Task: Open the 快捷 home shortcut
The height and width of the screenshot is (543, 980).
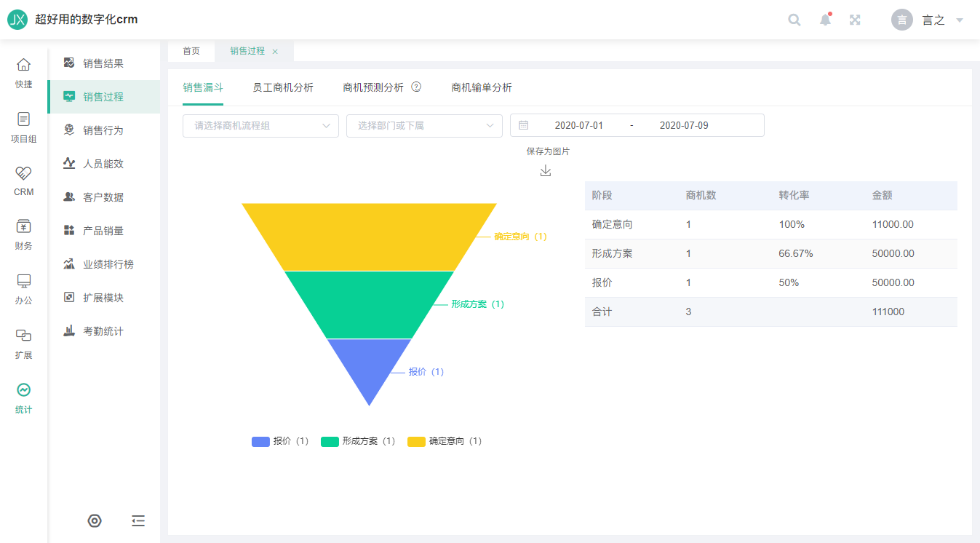Action: [x=24, y=74]
